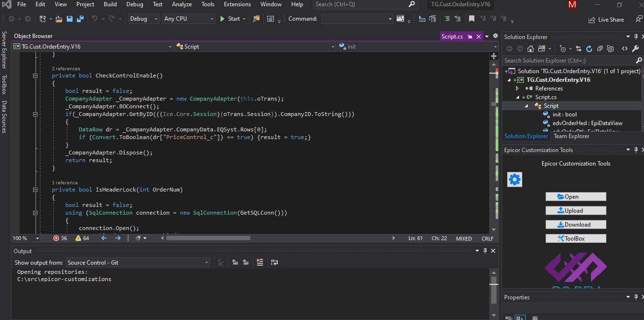The width and height of the screenshot is (644, 320).
Task: Click the Find in Files icon
Action: (x=256, y=19)
